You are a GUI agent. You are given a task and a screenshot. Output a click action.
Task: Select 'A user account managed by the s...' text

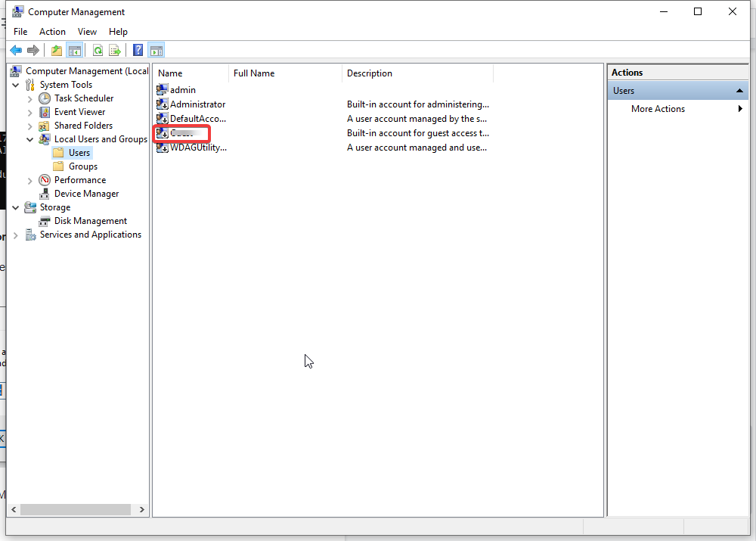tap(417, 119)
